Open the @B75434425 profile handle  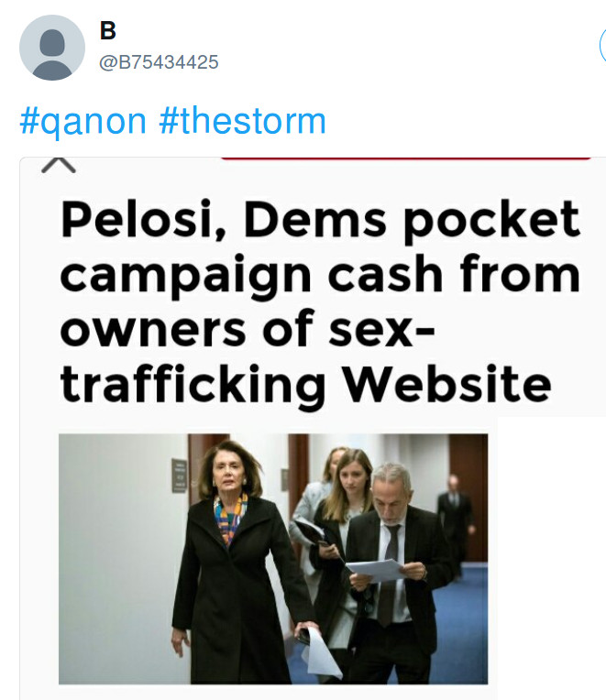coord(159,62)
